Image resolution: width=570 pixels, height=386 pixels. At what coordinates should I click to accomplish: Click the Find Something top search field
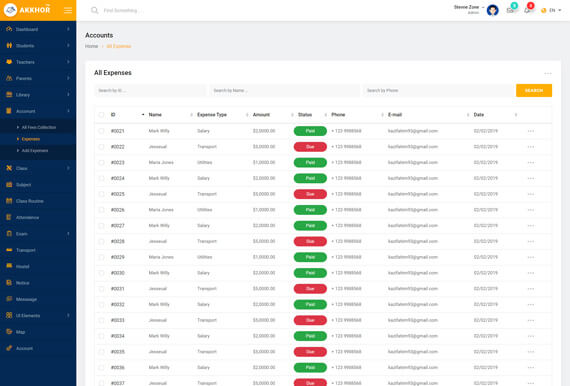point(120,10)
